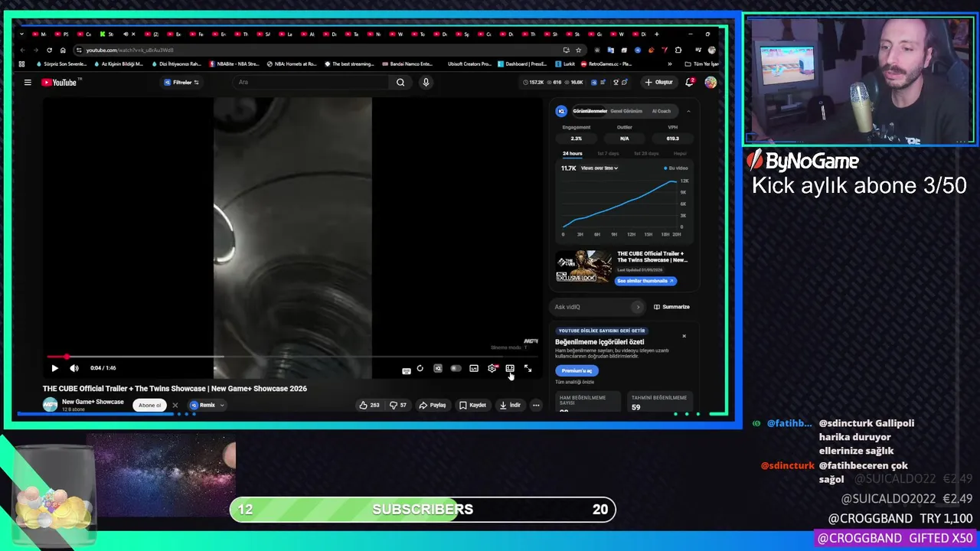Open the RetroGames.cc bookmark
The image size is (980, 551).
[x=606, y=64]
